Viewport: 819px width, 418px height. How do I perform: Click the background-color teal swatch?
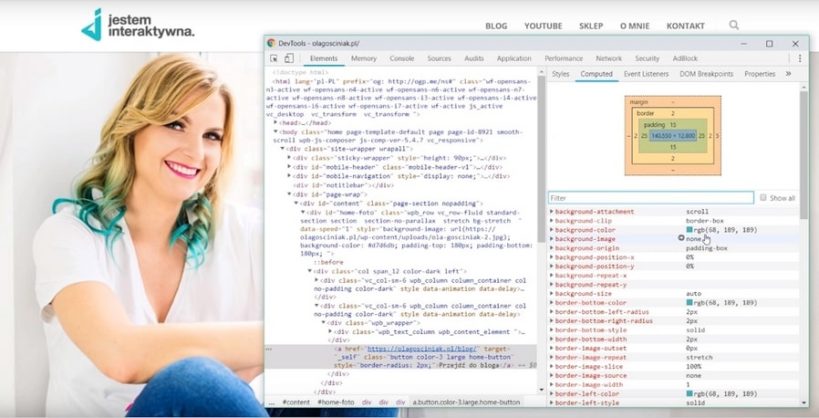689,230
